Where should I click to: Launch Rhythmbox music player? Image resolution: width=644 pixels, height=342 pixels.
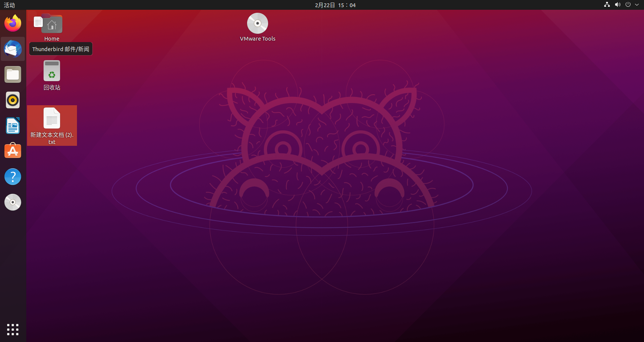[13, 100]
